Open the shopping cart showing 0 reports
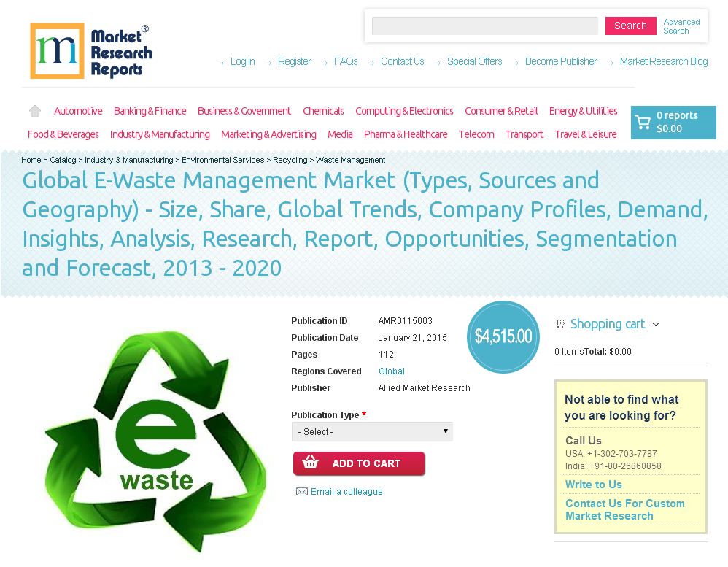 [x=672, y=122]
